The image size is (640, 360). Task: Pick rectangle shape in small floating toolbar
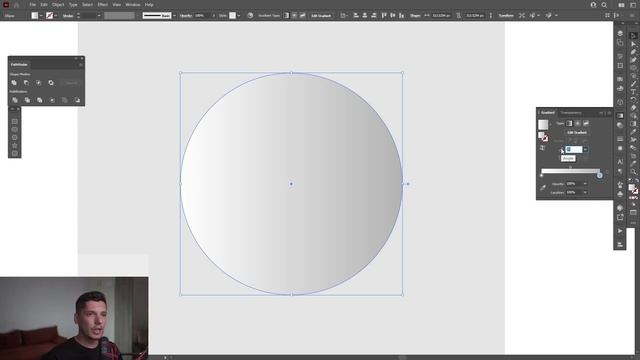click(15, 121)
